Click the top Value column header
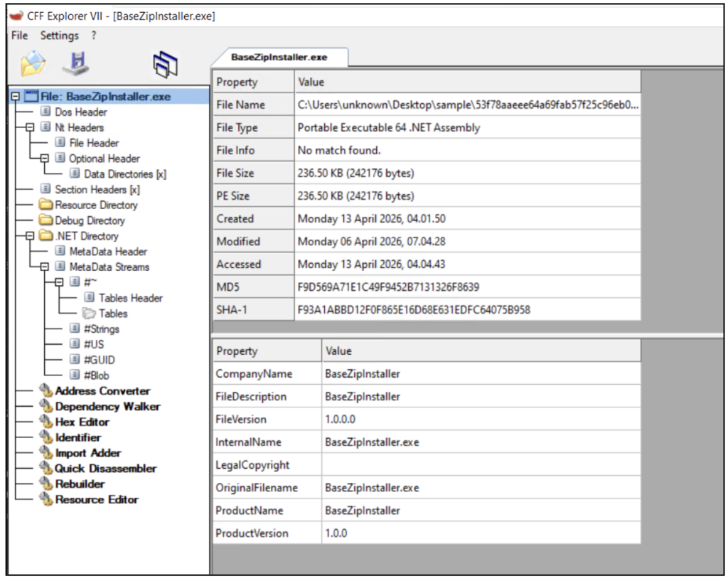 tap(468, 82)
